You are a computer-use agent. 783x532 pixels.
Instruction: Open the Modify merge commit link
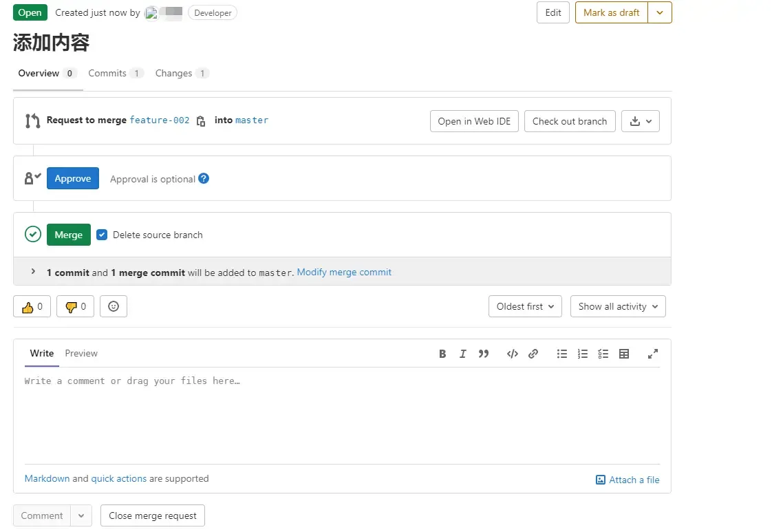[x=344, y=273]
